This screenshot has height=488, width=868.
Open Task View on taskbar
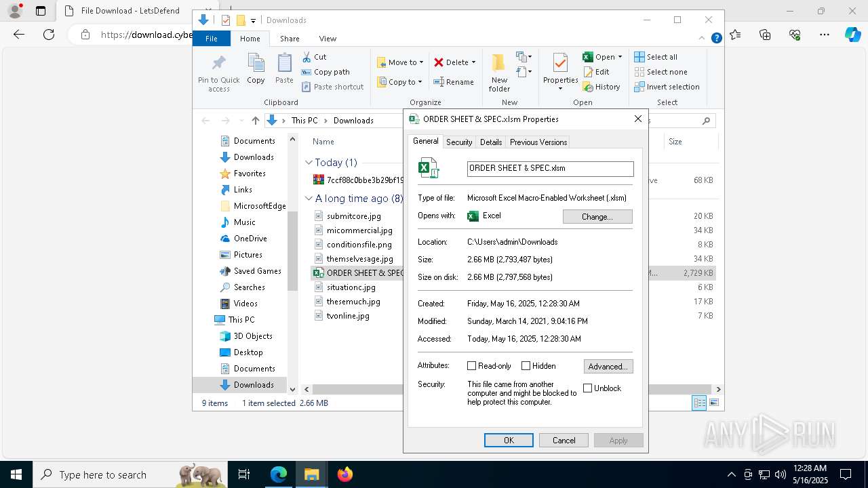[x=244, y=474]
